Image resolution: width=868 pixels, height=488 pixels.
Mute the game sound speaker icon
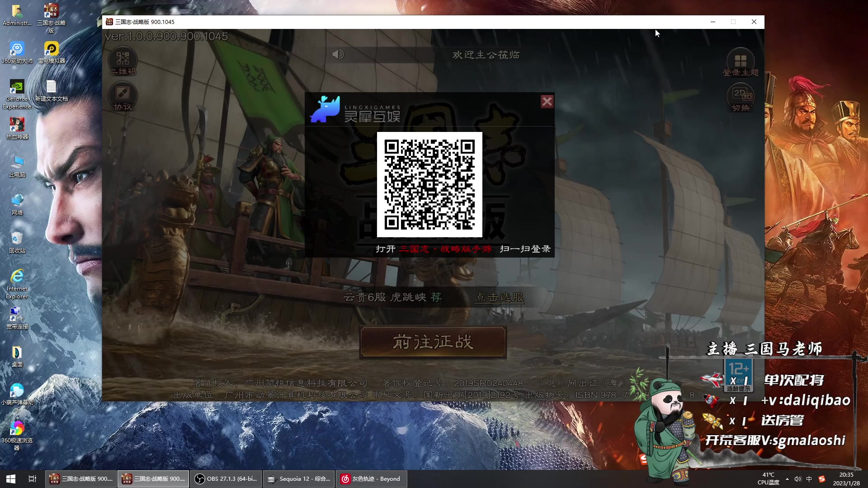click(338, 55)
